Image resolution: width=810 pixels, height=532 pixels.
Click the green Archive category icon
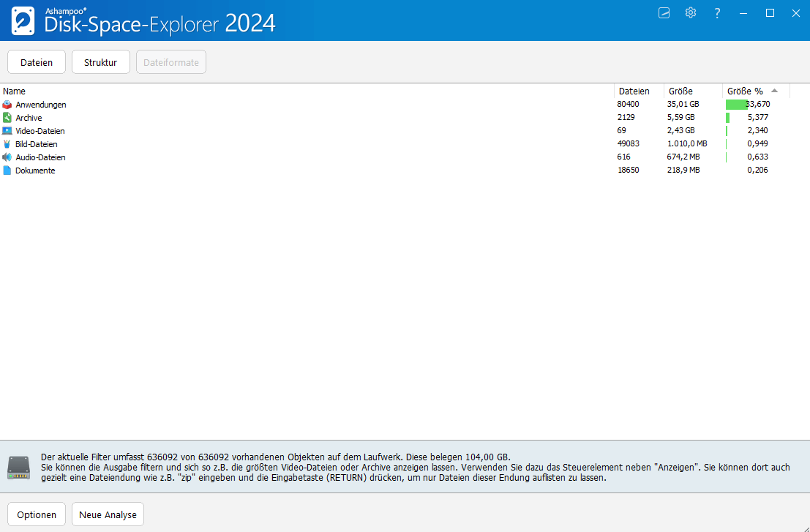7,118
